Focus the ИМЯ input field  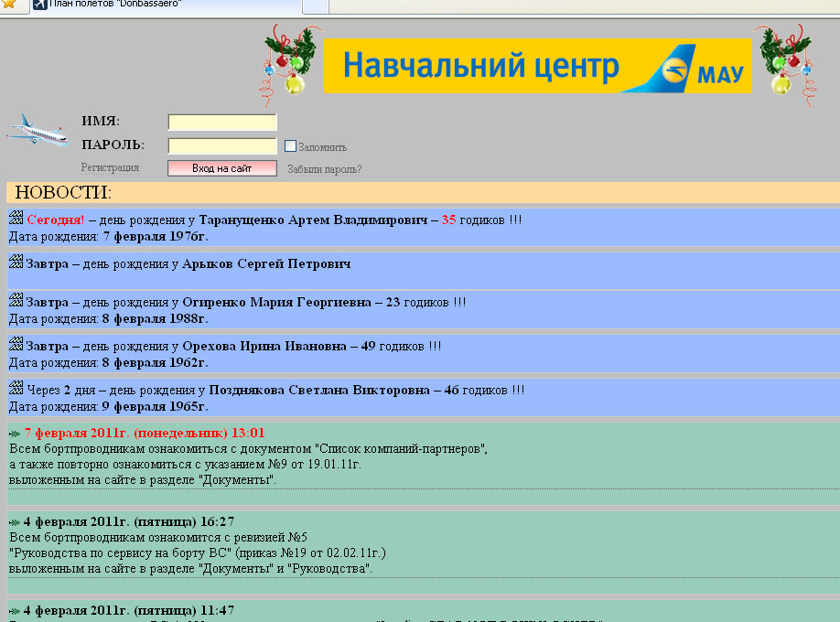pyautogui.click(x=222, y=123)
